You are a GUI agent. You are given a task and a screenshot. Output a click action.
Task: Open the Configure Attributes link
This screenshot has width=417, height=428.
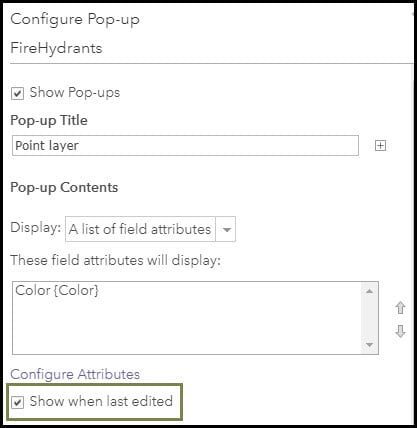tap(75, 374)
